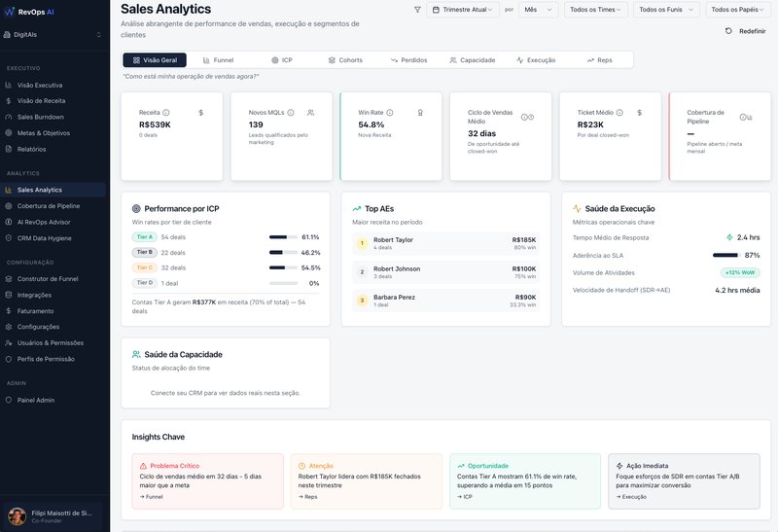Image resolution: width=778 pixels, height=532 pixels.
Task: Click the trend icon beside Top AEs
Action: (x=356, y=208)
